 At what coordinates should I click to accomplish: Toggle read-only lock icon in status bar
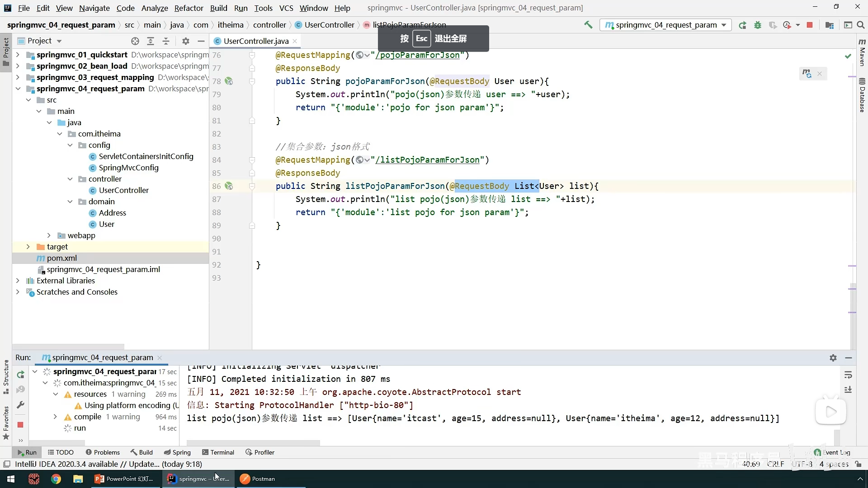[x=858, y=464]
